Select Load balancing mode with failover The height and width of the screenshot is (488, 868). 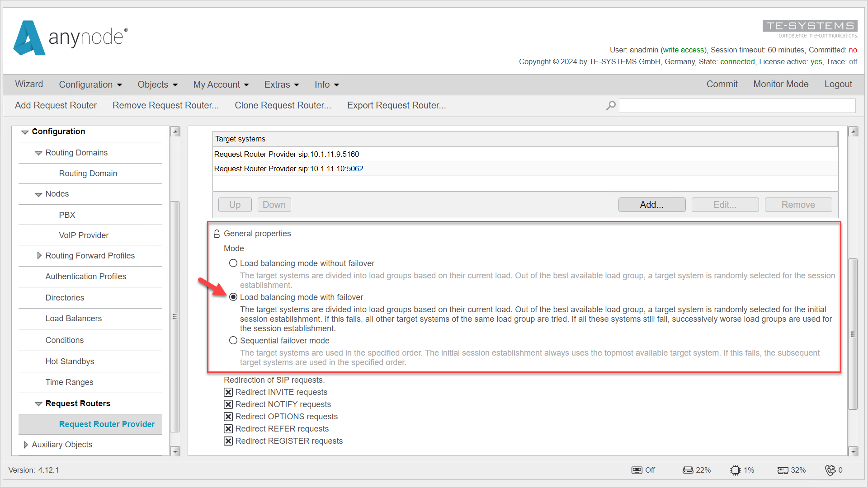(x=233, y=297)
